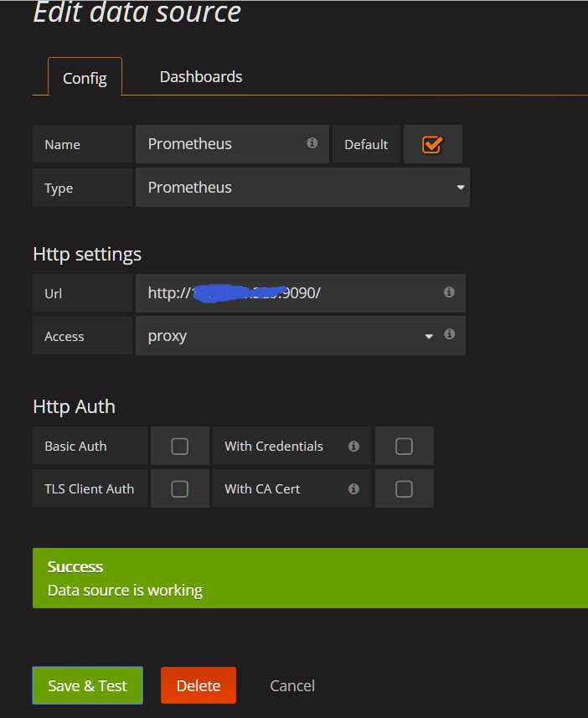Open the Type dropdown showing Prometheus

(x=302, y=188)
